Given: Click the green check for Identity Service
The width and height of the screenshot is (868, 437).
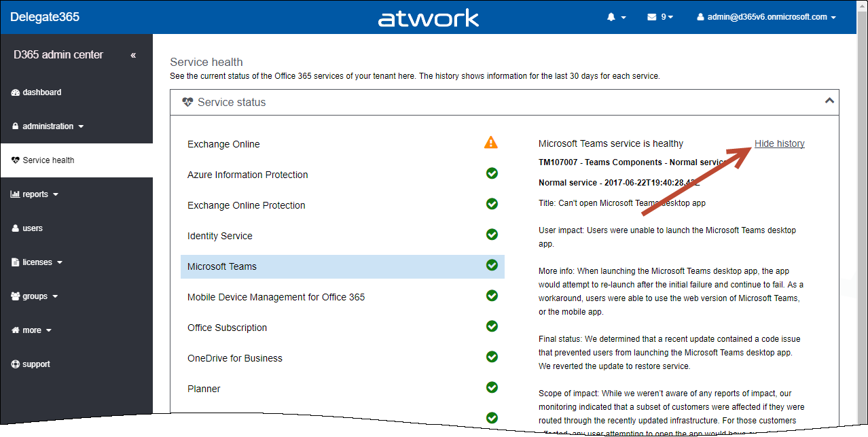Looking at the screenshot, I should pos(492,234).
